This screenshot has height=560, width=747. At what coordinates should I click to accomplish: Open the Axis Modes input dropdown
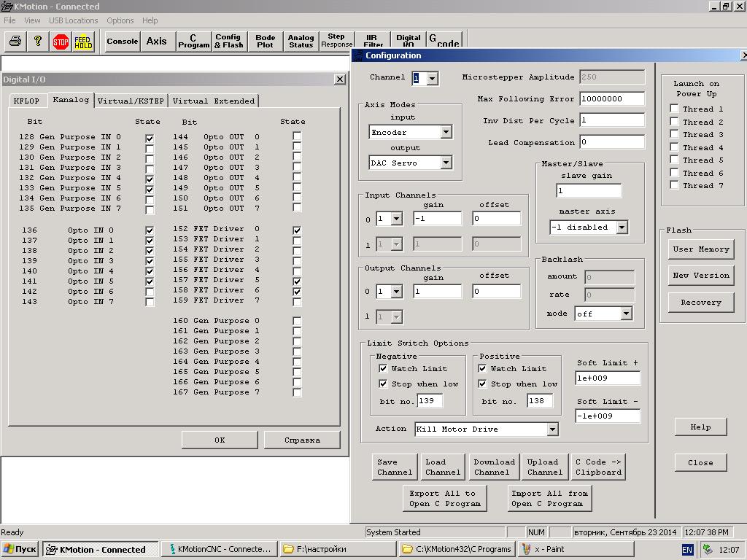pos(446,133)
